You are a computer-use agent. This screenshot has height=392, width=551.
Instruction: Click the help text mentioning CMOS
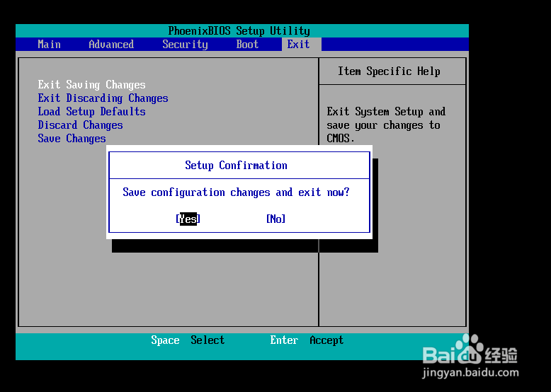(x=386, y=125)
